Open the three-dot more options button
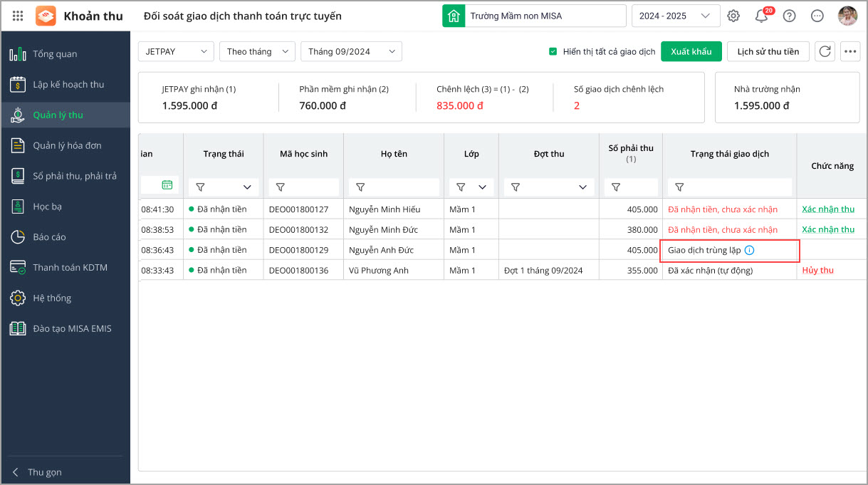The height and width of the screenshot is (485, 868). (x=850, y=51)
